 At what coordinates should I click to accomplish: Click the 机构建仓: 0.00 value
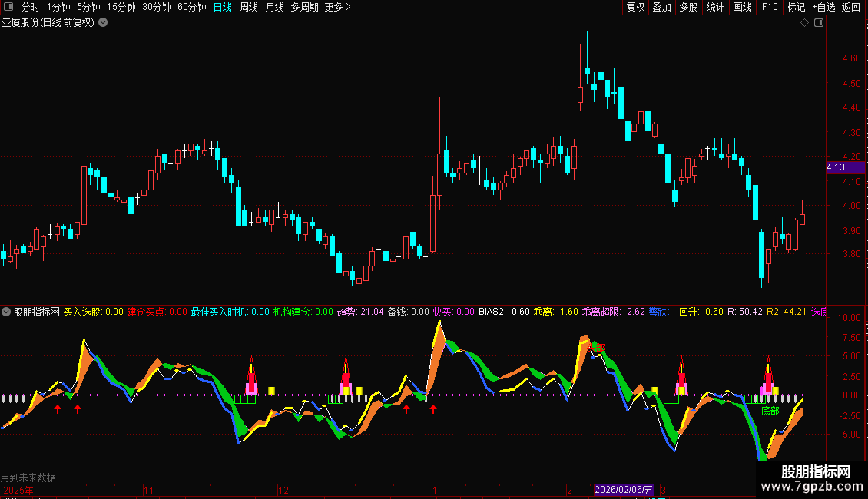pyautogui.click(x=303, y=312)
